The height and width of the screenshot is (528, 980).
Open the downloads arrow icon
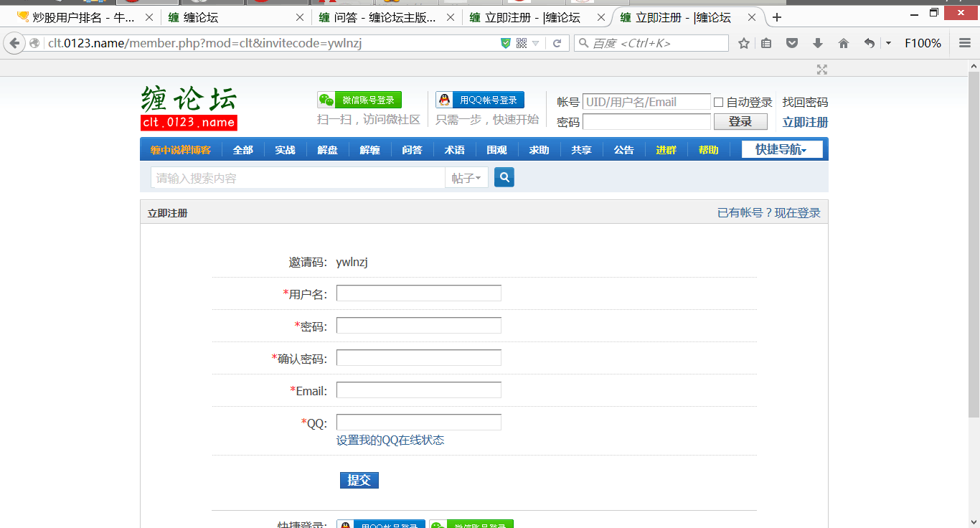tap(817, 44)
